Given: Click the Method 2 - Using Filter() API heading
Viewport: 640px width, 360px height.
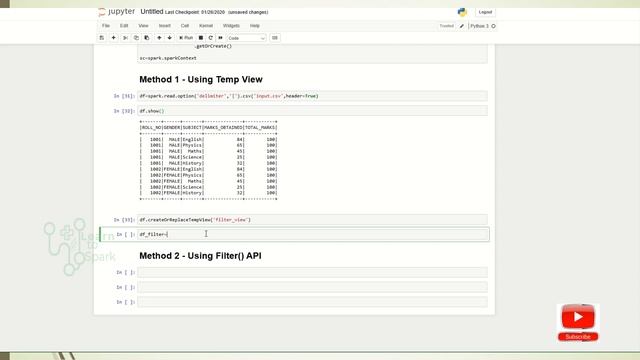Looking at the screenshot, I should (200, 256).
